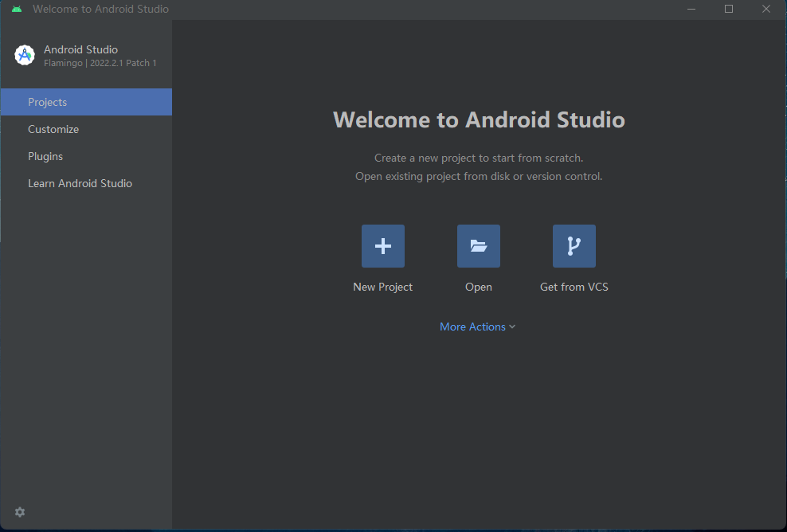
Task: Open the Plugins tab
Action: click(x=86, y=156)
